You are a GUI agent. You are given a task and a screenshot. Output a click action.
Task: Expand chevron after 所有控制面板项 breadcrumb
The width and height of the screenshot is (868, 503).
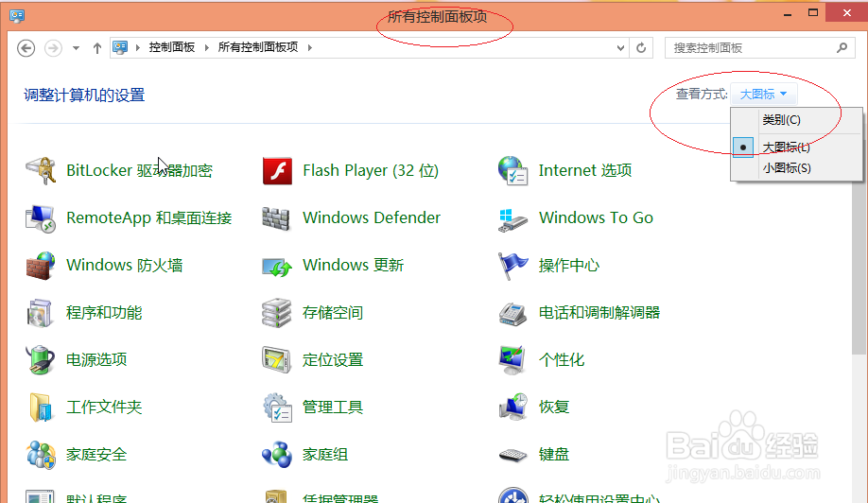click(x=309, y=47)
